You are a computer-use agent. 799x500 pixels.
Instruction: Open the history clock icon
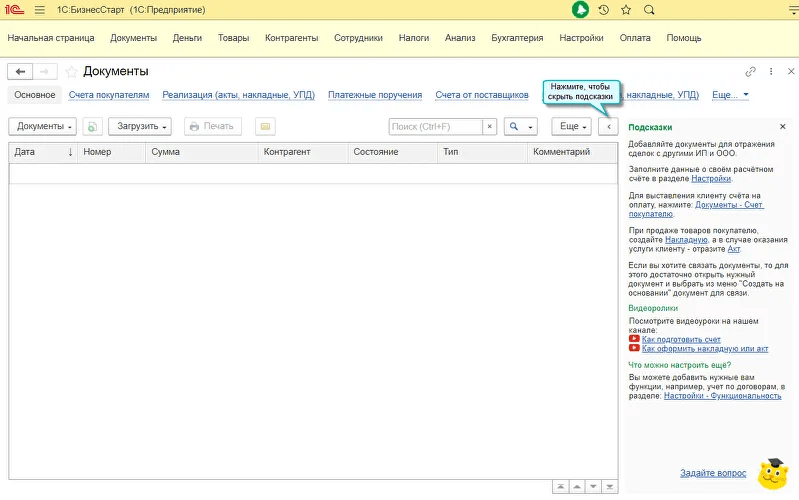(x=603, y=10)
